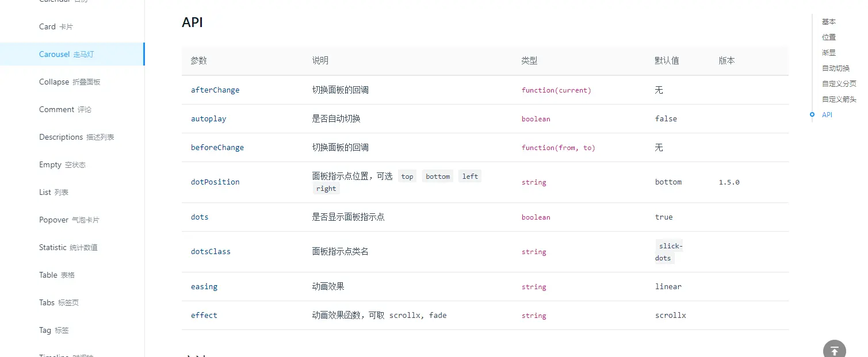Click the function(current) type cell
This screenshot has height=357, width=868.
tap(556, 90)
